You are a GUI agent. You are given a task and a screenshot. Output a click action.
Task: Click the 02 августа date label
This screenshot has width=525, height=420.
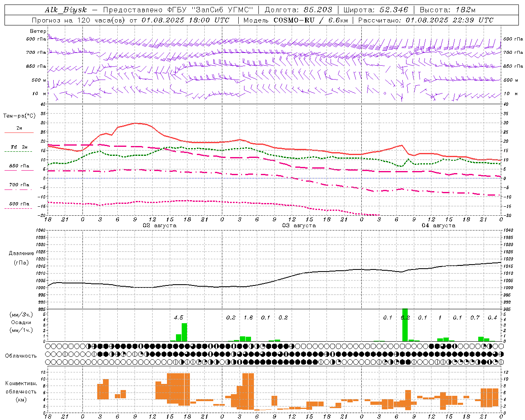[x=160, y=226]
